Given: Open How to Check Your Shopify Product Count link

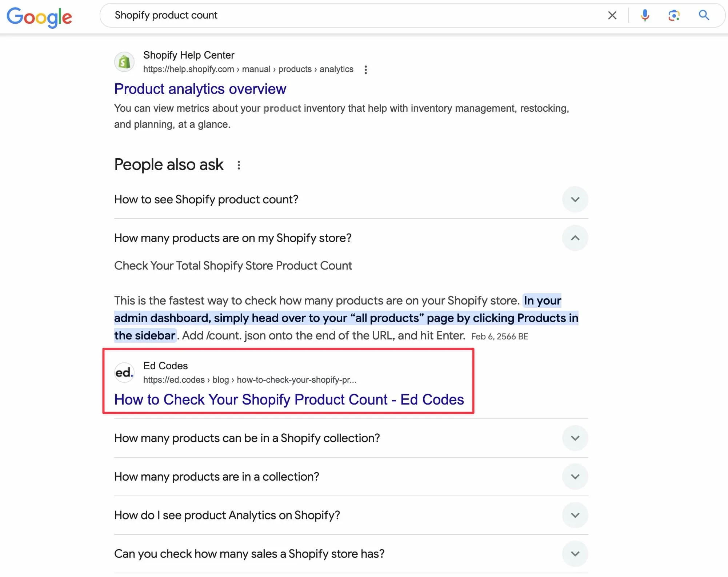Looking at the screenshot, I should coord(289,399).
